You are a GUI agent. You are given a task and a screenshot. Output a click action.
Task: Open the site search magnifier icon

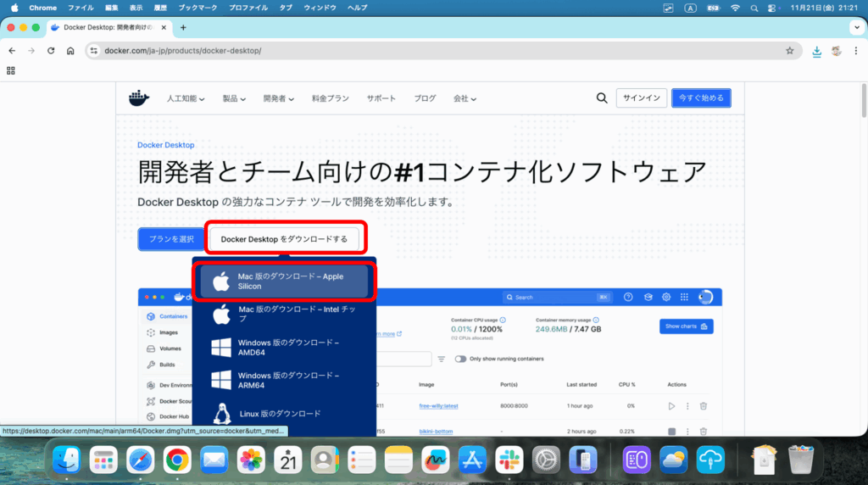tap(602, 98)
